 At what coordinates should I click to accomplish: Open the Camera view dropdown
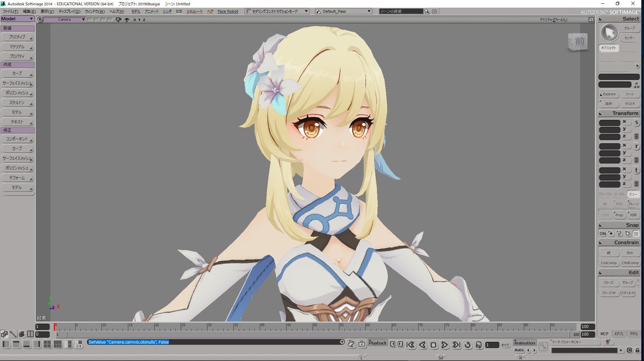64,19
